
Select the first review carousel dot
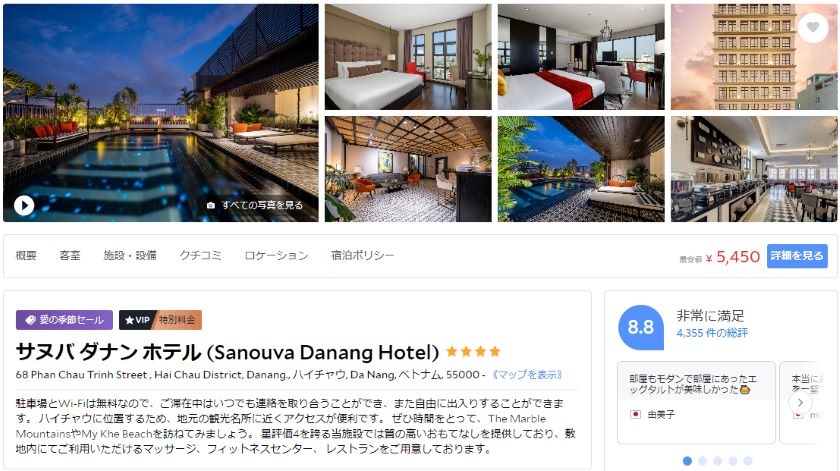[687, 461]
